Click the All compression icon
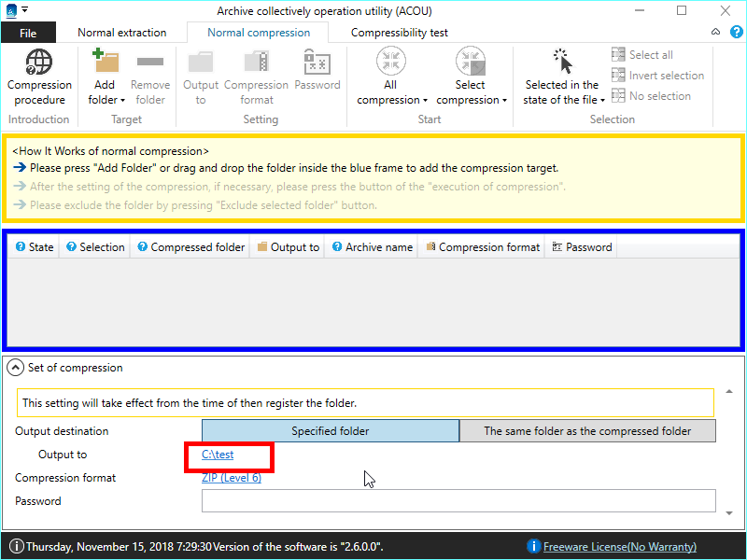The width and height of the screenshot is (747, 560). click(390, 63)
